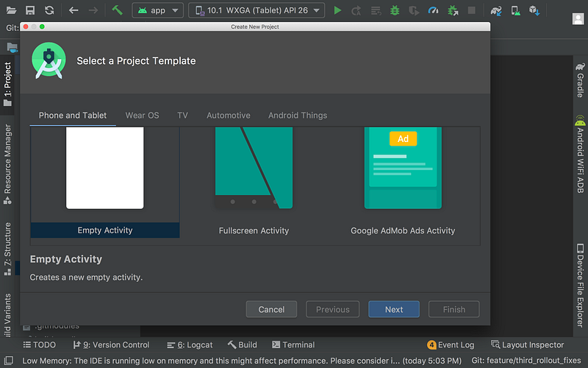The width and height of the screenshot is (588, 368).
Task: Toggle tool window bars icon in status bar
Action: pos(9,361)
